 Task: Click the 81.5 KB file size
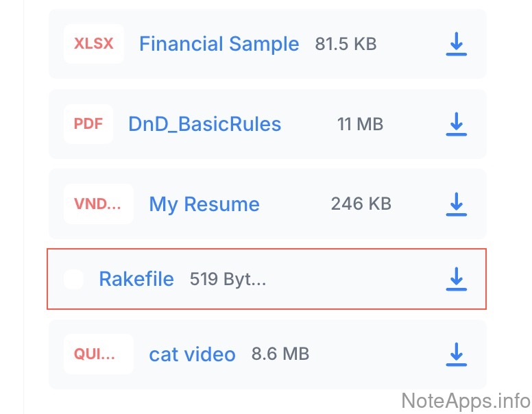pos(346,45)
